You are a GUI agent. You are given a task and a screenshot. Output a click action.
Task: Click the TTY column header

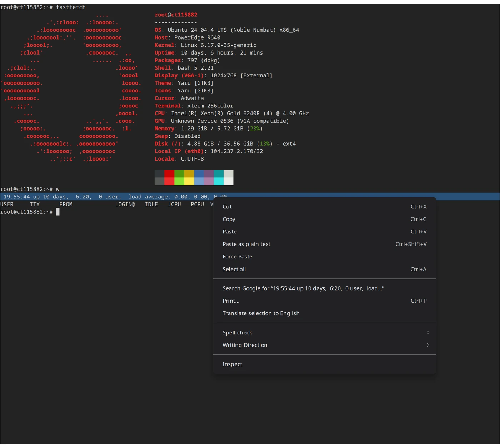pos(35,205)
